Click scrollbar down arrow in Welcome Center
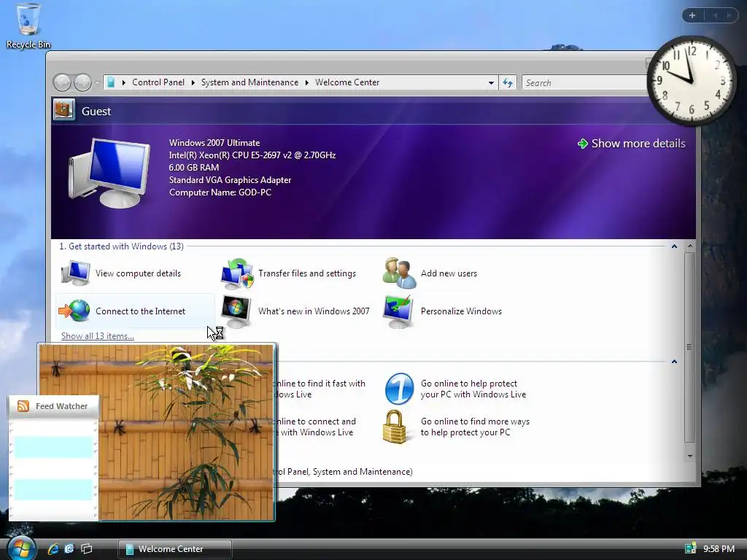 pos(690,456)
